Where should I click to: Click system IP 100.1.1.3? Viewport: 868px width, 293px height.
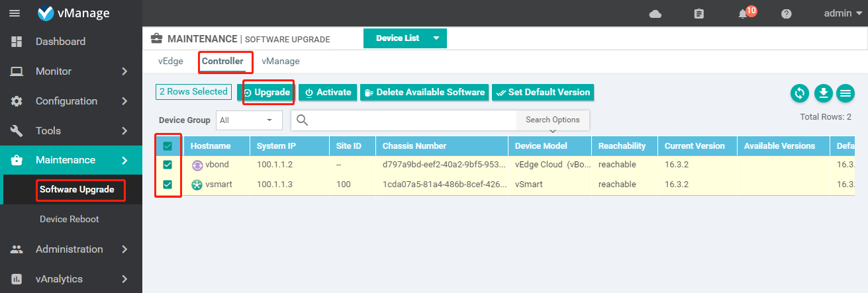click(x=274, y=185)
